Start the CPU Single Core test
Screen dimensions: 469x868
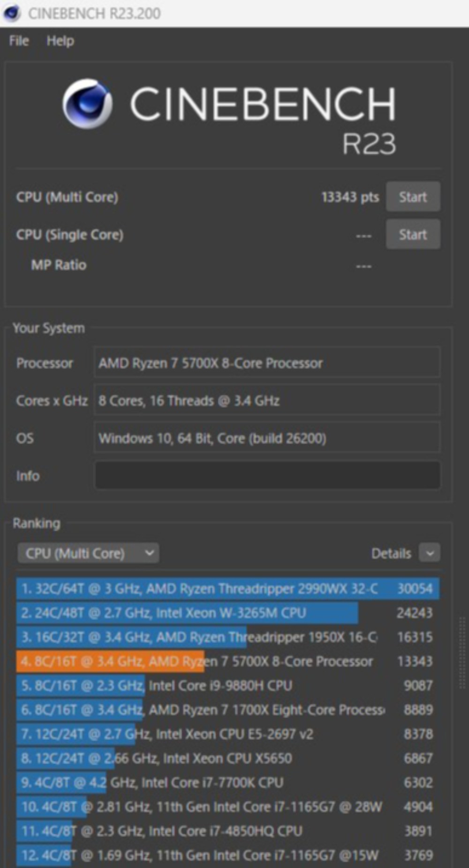click(413, 234)
